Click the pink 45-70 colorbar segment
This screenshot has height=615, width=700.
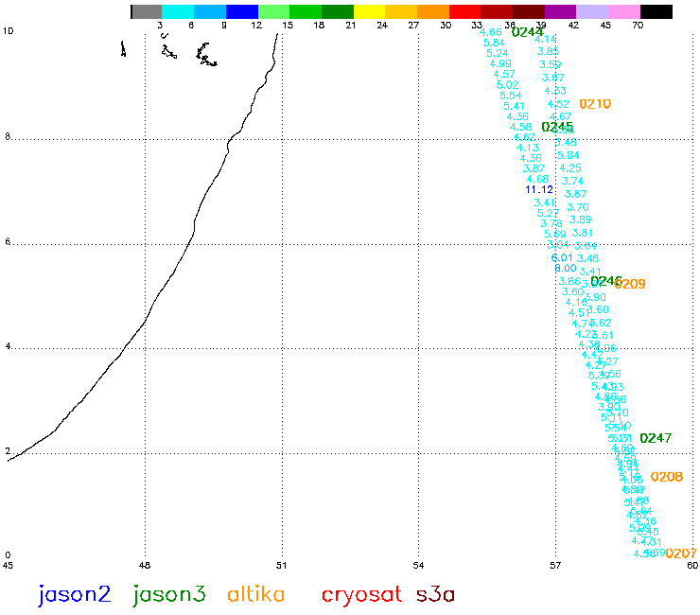coord(624,12)
